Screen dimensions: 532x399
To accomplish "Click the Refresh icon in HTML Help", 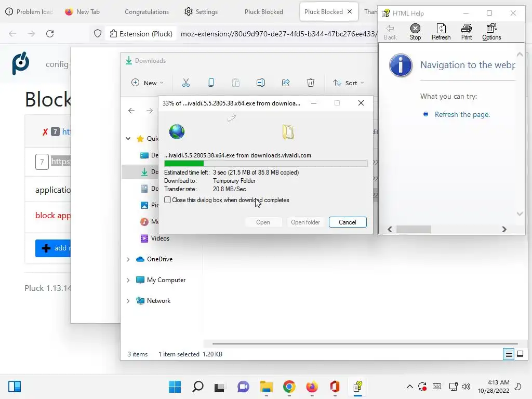I will tap(441, 32).
